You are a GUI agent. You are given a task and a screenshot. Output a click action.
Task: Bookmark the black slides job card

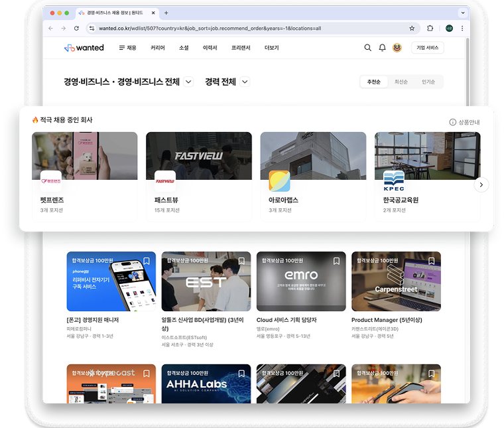click(x=336, y=374)
